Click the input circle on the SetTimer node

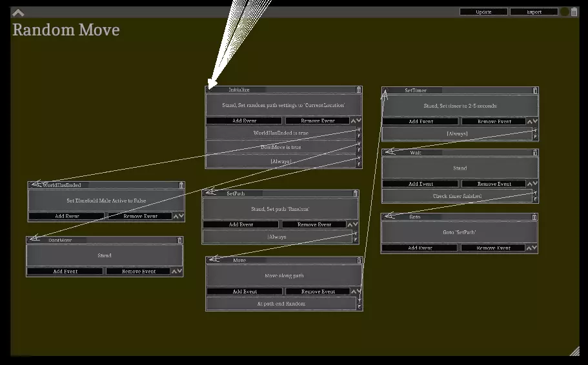click(x=385, y=90)
